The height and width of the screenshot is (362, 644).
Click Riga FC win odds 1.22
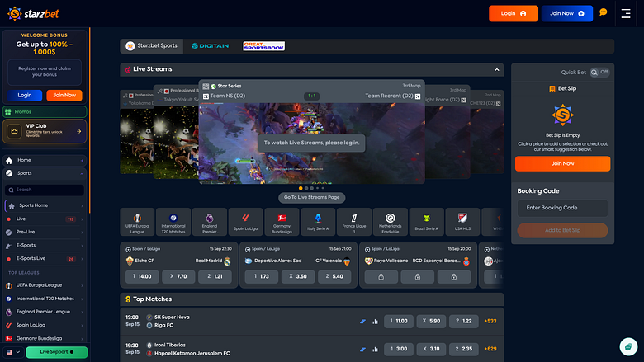[x=464, y=322]
